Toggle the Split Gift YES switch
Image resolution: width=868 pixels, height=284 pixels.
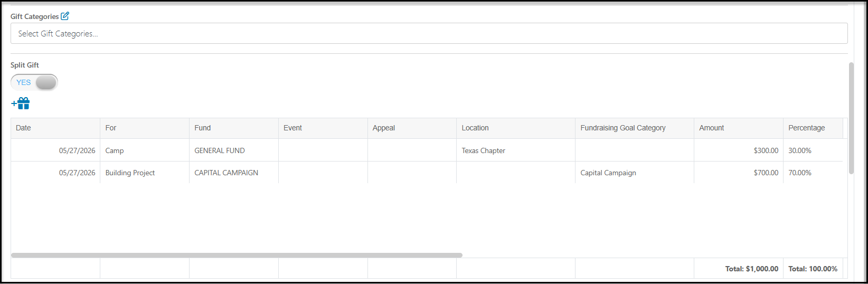(34, 82)
